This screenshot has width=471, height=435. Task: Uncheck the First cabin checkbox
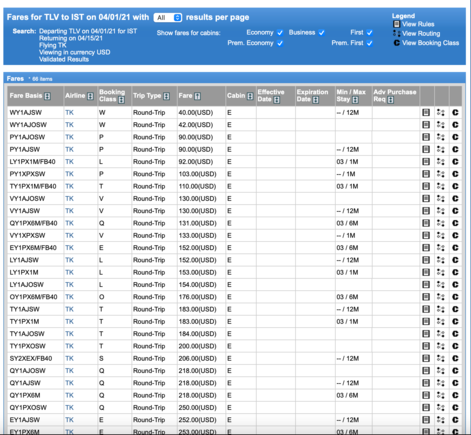click(369, 33)
